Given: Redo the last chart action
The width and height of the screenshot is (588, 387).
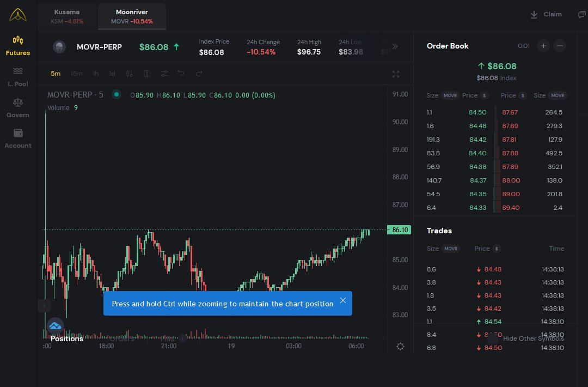Looking at the screenshot, I should tap(199, 73).
